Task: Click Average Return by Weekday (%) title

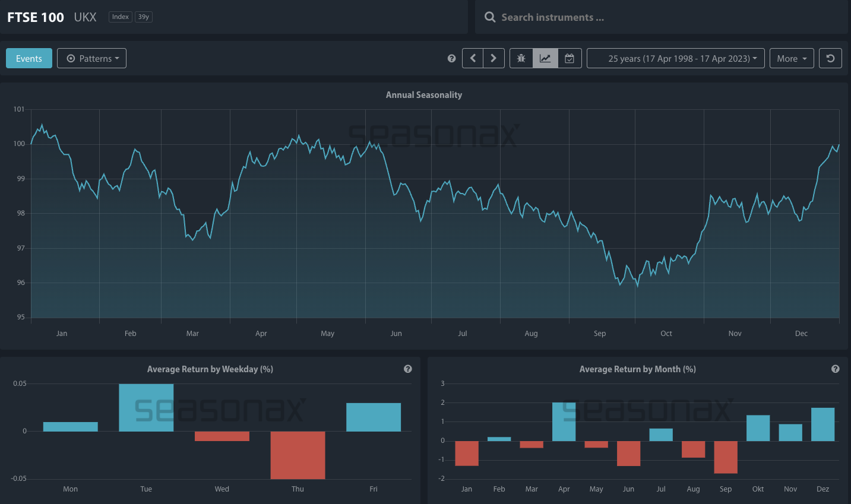Action: [x=210, y=369]
